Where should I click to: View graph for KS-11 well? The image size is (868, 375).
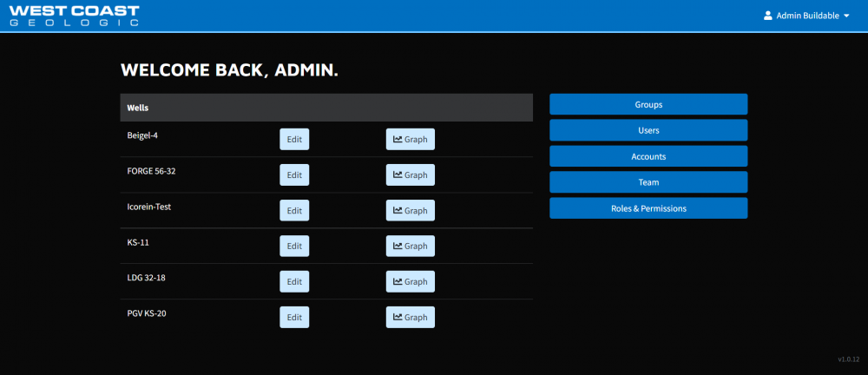(410, 247)
